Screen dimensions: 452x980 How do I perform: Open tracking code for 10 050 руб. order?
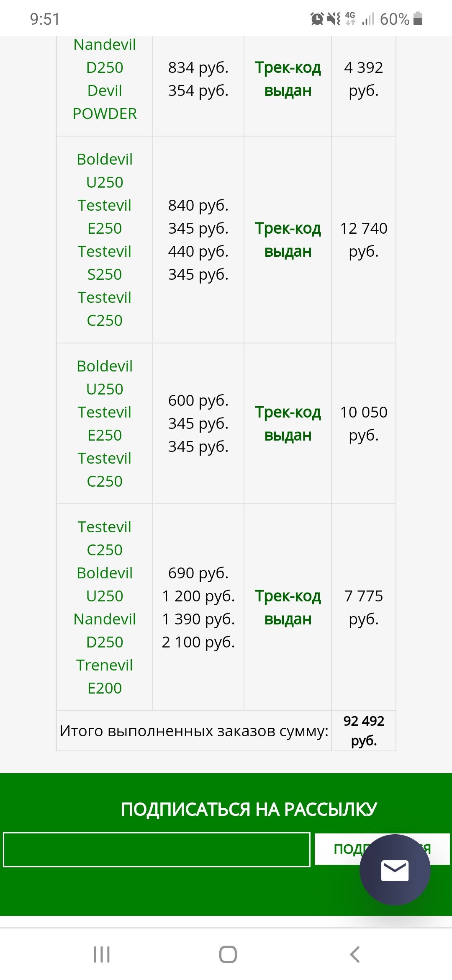click(x=288, y=423)
